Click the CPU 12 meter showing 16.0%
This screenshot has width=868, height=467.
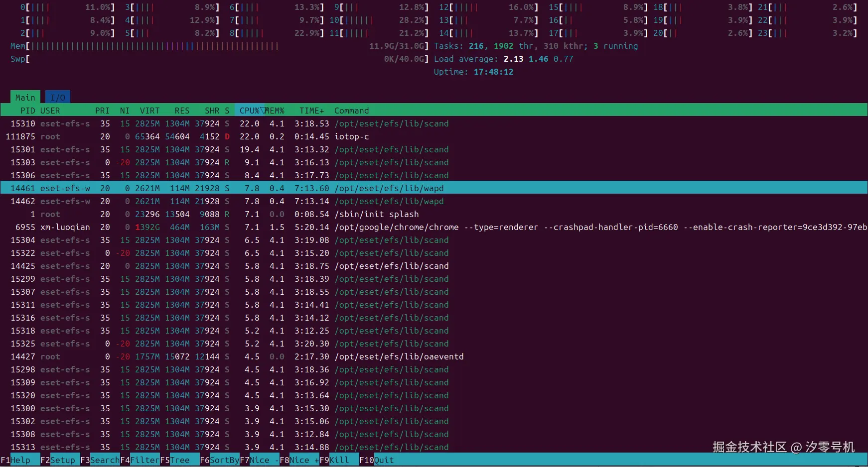488,7
